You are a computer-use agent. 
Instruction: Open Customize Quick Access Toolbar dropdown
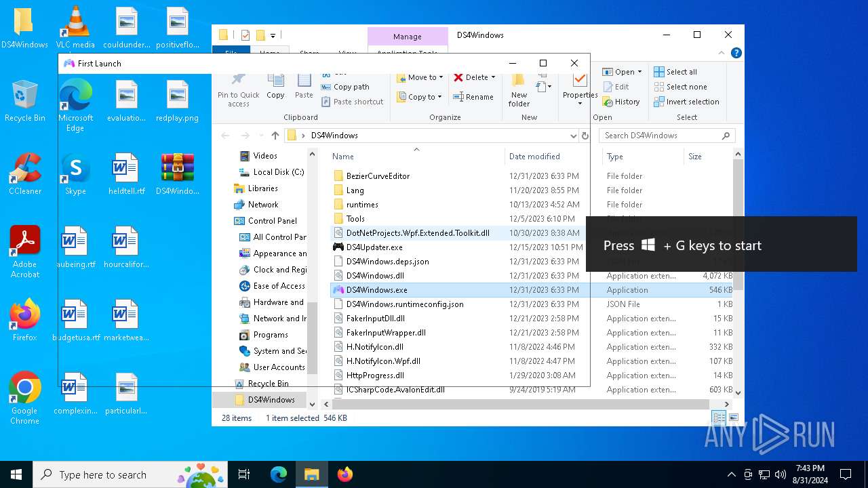[273, 35]
